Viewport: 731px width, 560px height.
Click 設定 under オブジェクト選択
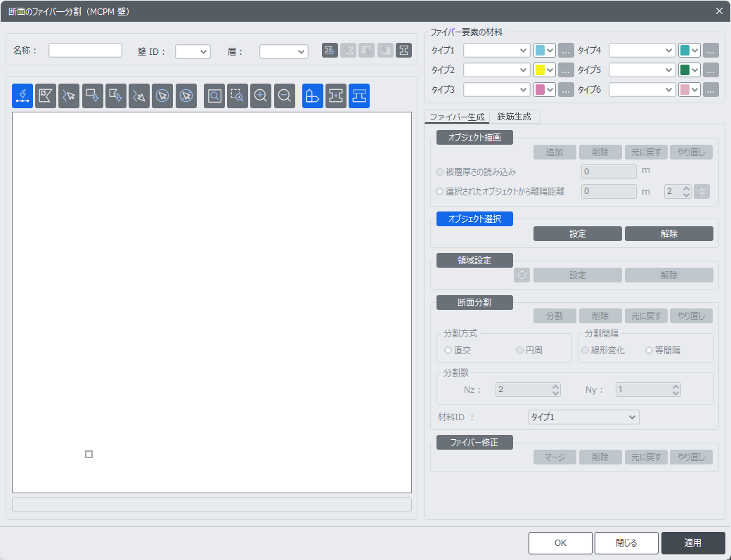[578, 234]
